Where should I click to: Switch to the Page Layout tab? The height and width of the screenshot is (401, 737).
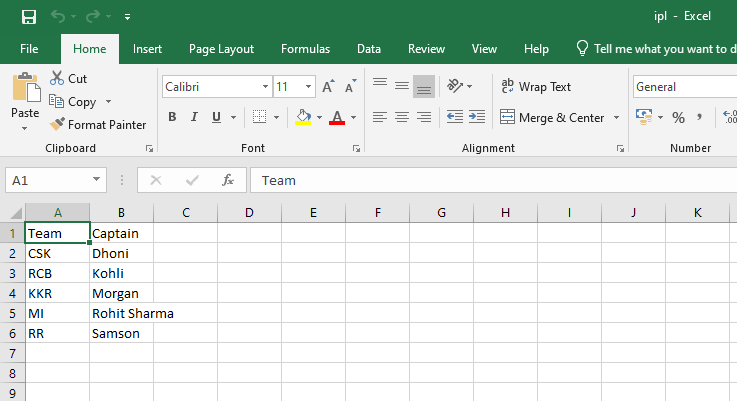tap(221, 49)
